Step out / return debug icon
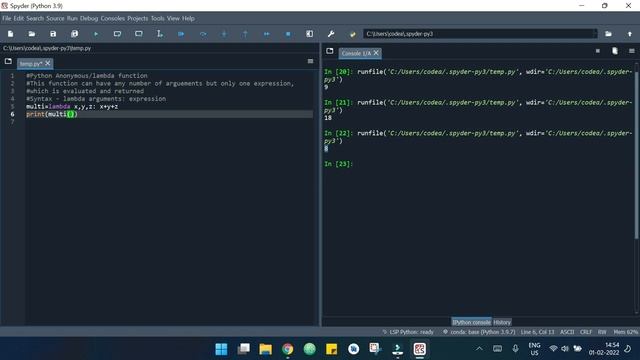 point(245,34)
